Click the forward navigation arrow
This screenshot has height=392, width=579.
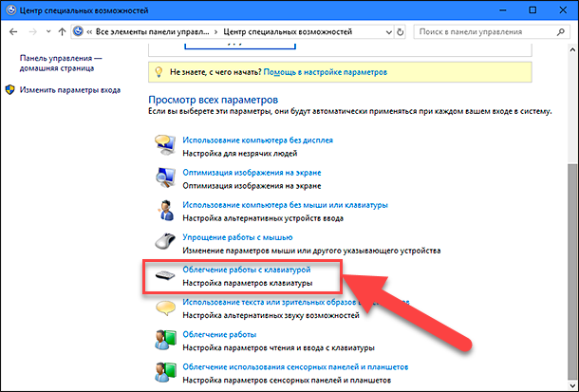click(33, 31)
